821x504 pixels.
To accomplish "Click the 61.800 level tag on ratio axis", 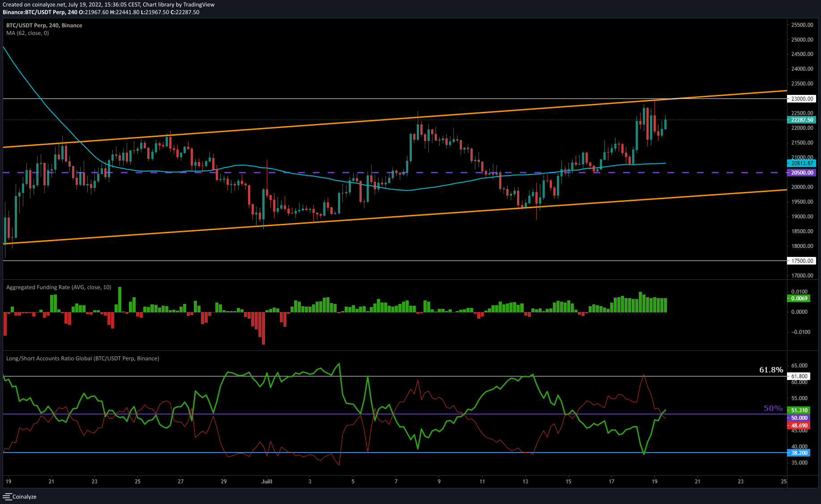I will [800, 376].
